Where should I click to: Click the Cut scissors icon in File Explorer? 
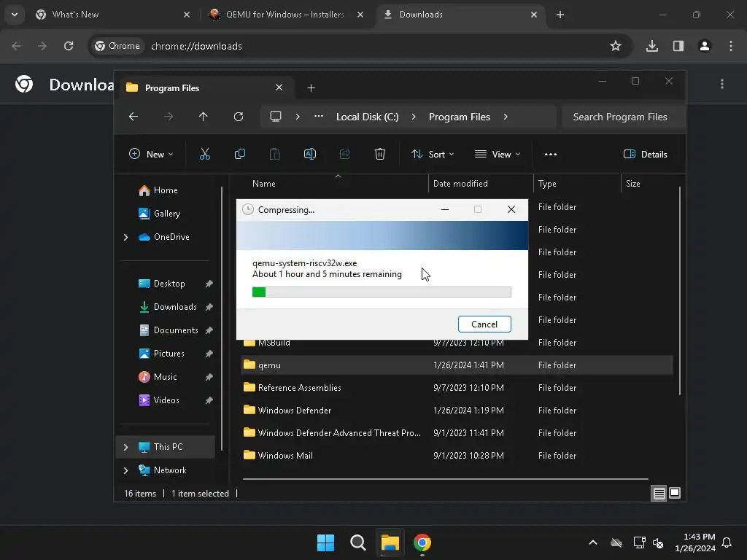click(x=204, y=154)
